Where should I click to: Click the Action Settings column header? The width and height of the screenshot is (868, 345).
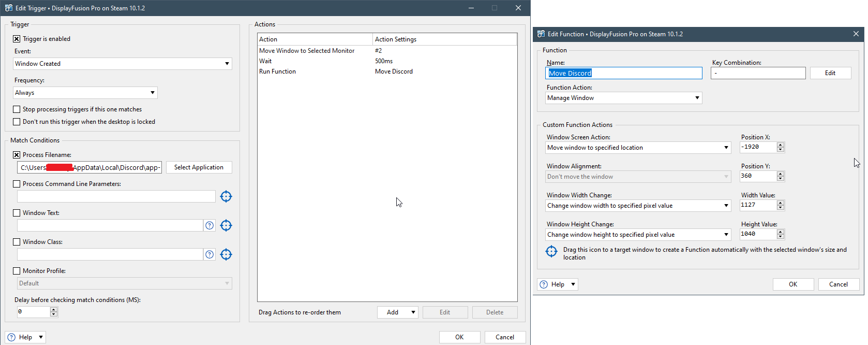(445, 39)
